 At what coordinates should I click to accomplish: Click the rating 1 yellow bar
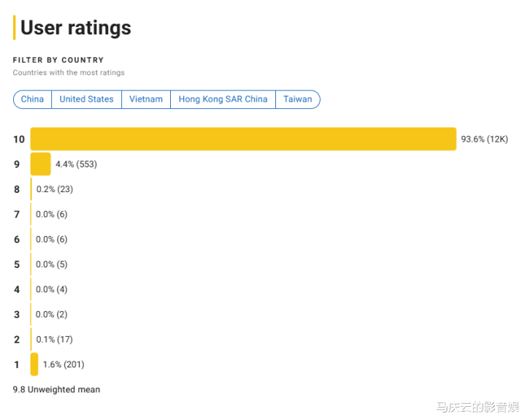34,364
